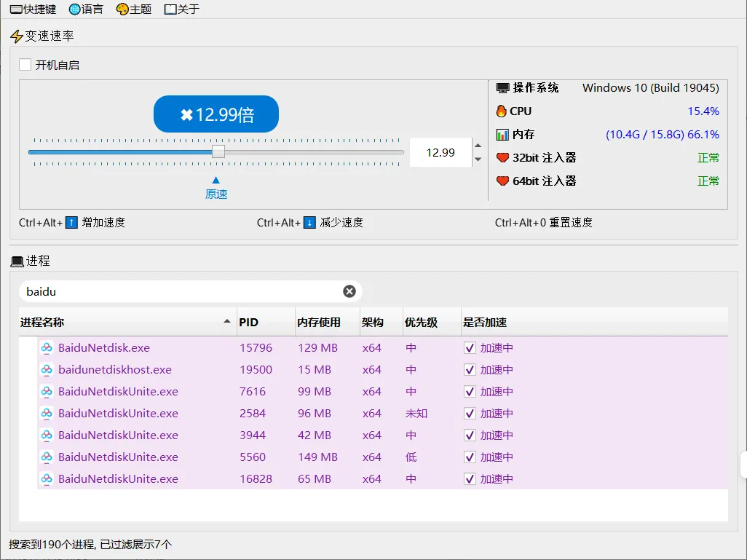747x560 pixels.
Task: Click the CPU usage value 15.4%
Action: (703, 111)
